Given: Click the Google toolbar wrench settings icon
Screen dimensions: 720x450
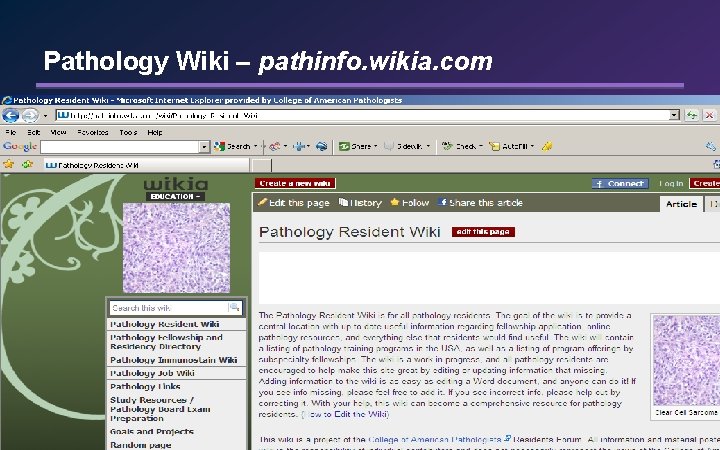Looking at the screenshot, I should tap(711, 146).
